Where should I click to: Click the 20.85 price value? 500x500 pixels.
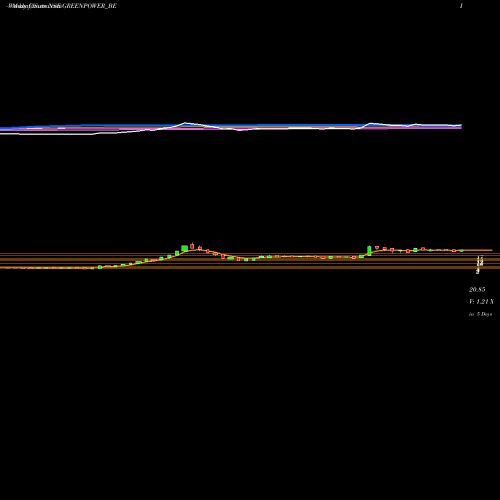click(477, 290)
